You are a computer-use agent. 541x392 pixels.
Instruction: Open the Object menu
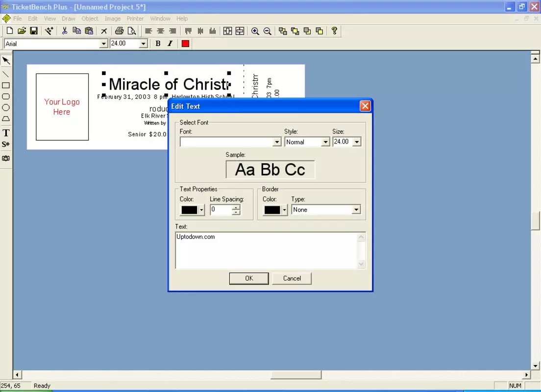coord(90,19)
